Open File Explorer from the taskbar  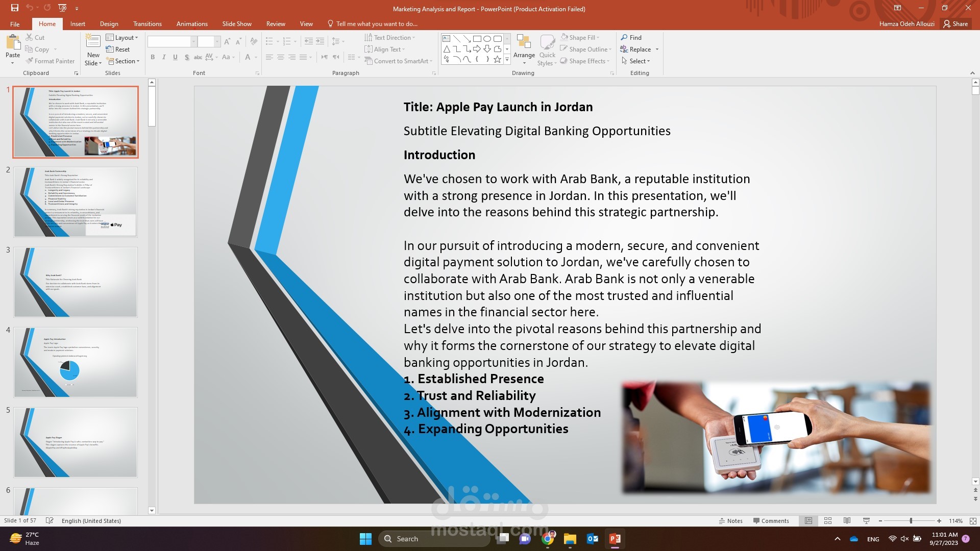(570, 539)
